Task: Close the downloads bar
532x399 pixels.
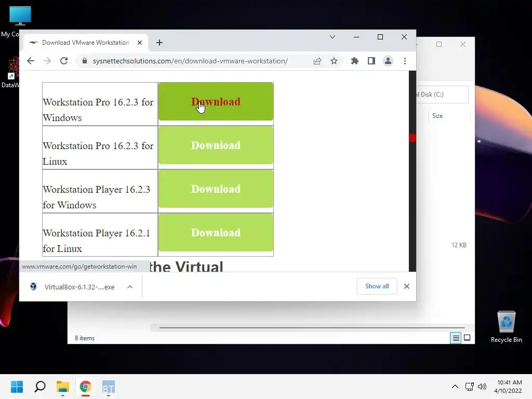Action: tap(407, 286)
